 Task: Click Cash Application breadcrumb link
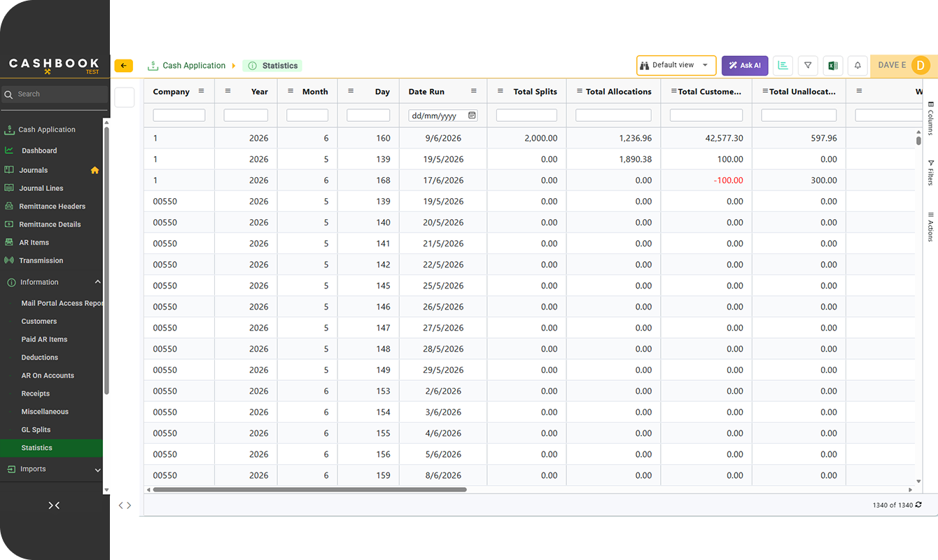pyautogui.click(x=194, y=66)
